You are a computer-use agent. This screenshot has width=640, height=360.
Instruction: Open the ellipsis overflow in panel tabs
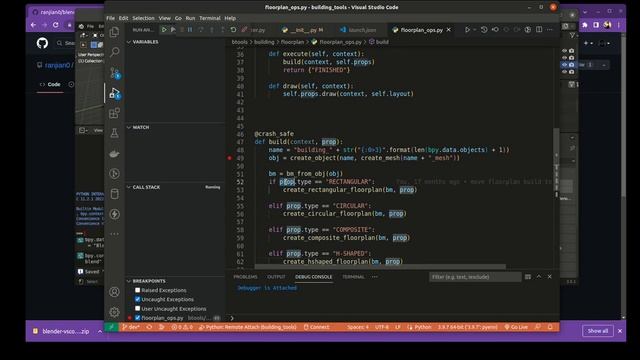pos(374,277)
